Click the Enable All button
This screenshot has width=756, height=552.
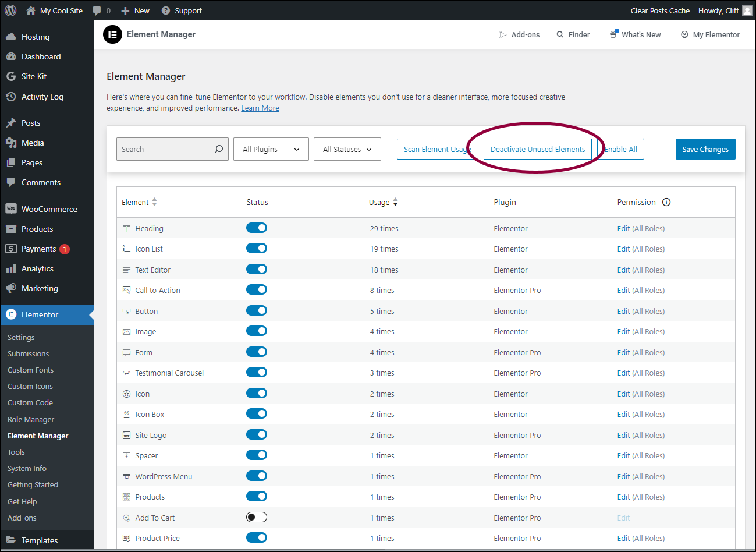[x=621, y=149]
